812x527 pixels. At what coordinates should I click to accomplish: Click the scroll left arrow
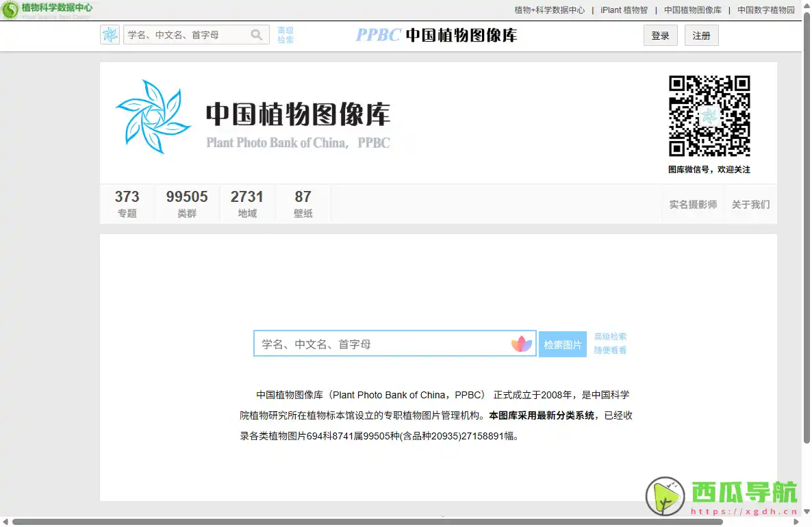5,522
